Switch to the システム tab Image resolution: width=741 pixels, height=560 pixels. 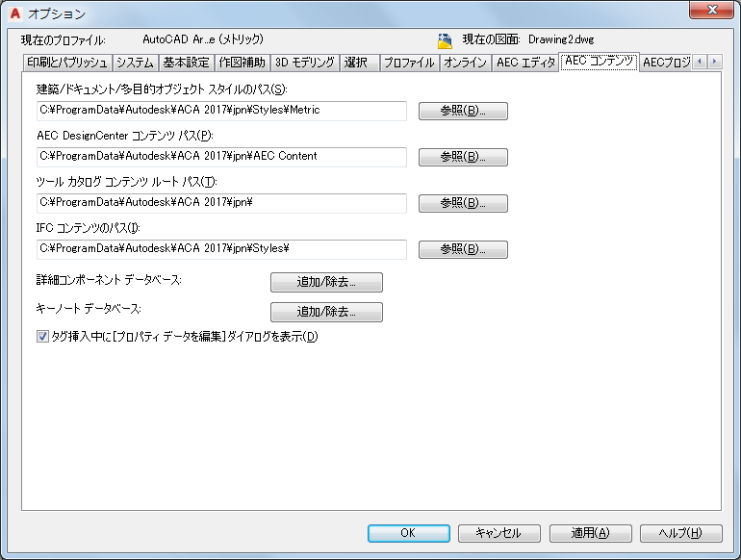(x=135, y=63)
